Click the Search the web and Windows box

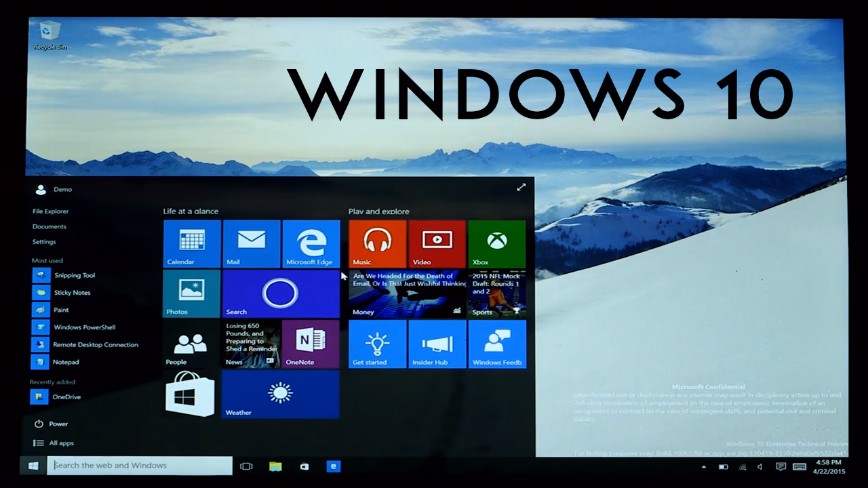click(x=140, y=466)
